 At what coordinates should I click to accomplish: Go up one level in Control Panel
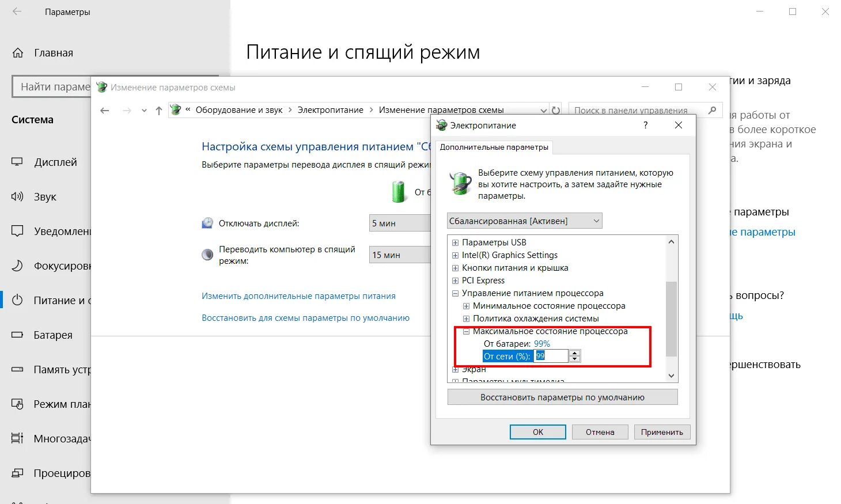(x=159, y=111)
